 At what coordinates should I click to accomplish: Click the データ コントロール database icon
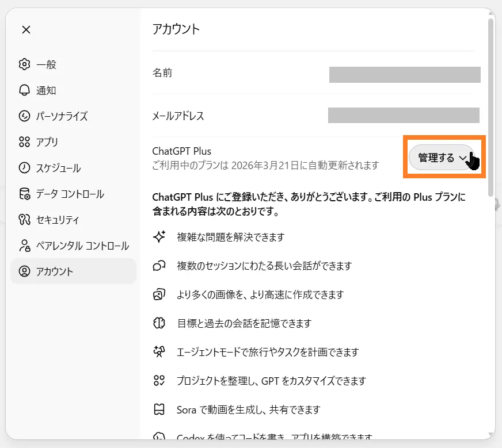[x=24, y=194]
